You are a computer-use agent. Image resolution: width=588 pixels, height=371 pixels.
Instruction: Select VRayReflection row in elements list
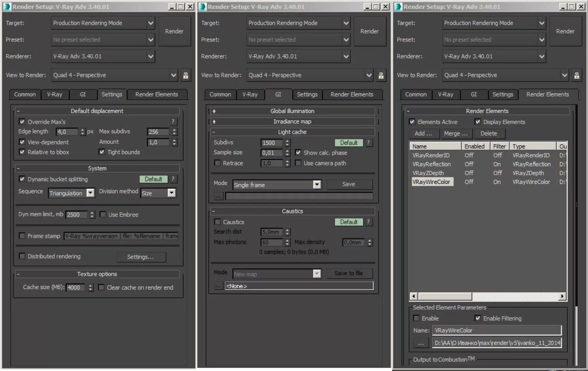[x=488, y=164]
